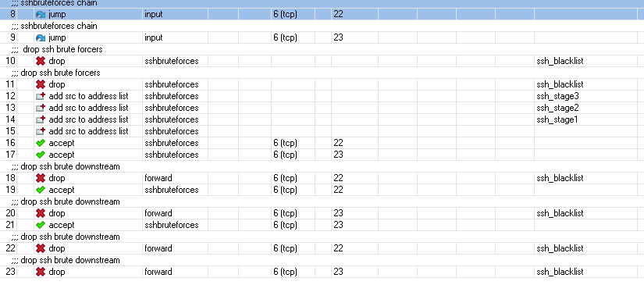Click port 23 cell in rule 20
This screenshot has width=644, height=285.
click(x=354, y=213)
